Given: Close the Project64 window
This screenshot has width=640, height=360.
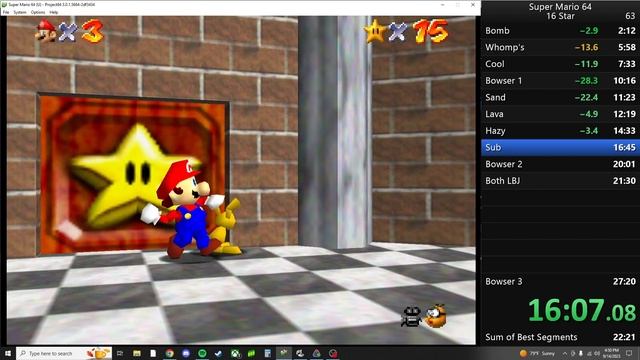Looking at the screenshot, I should coord(473,4).
